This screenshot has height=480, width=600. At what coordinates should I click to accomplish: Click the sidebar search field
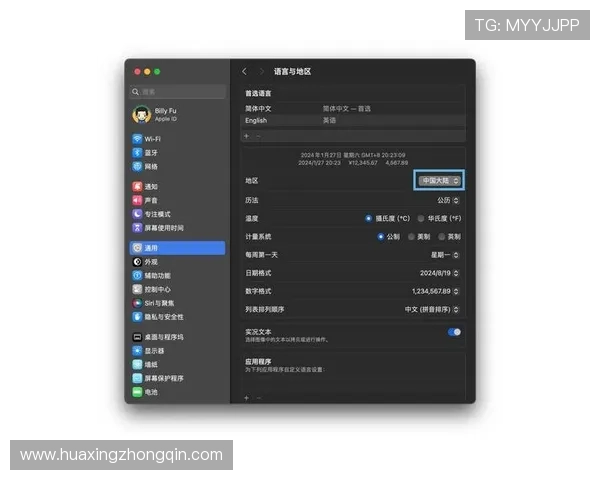tap(178, 92)
